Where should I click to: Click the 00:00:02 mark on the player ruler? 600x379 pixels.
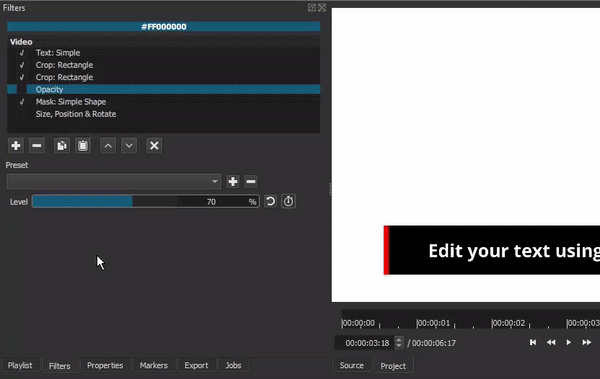tap(509, 323)
